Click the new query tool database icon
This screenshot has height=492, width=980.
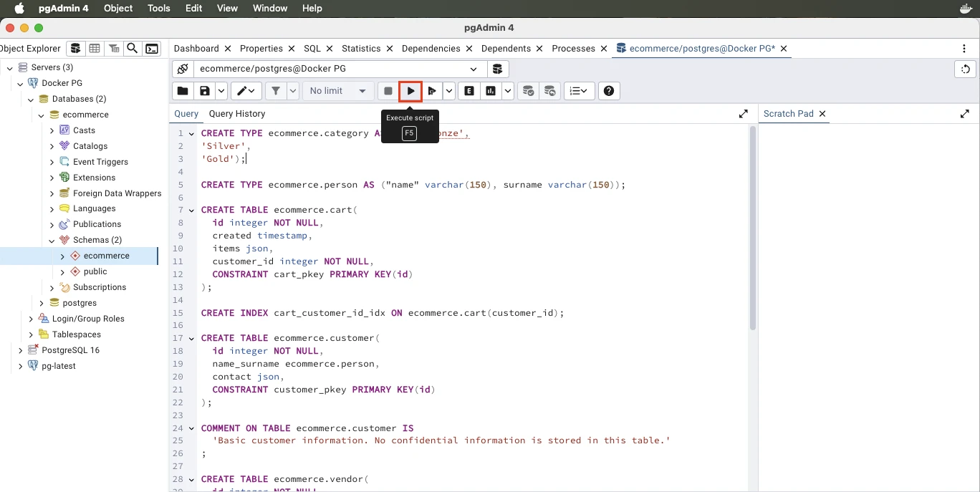coord(498,69)
